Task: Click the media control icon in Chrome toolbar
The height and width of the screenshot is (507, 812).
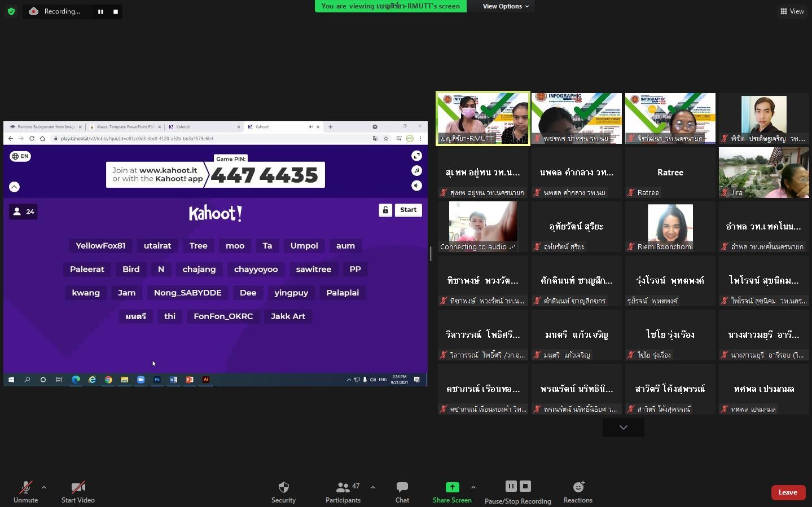Action: click(399, 139)
